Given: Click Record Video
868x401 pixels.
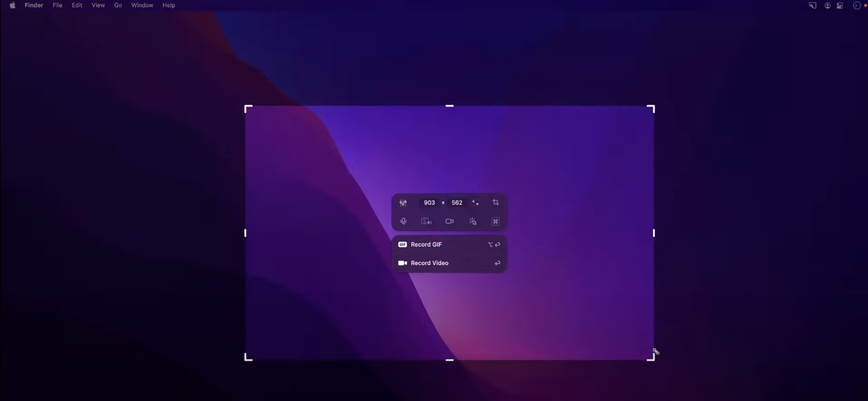Looking at the screenshot, I should pyautogui.click(x=449, y=263).
